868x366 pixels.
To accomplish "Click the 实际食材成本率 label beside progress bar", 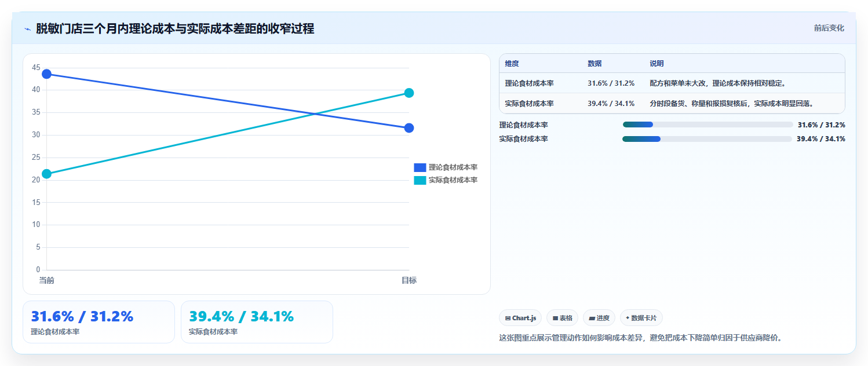I will click(x=523, y=139).
